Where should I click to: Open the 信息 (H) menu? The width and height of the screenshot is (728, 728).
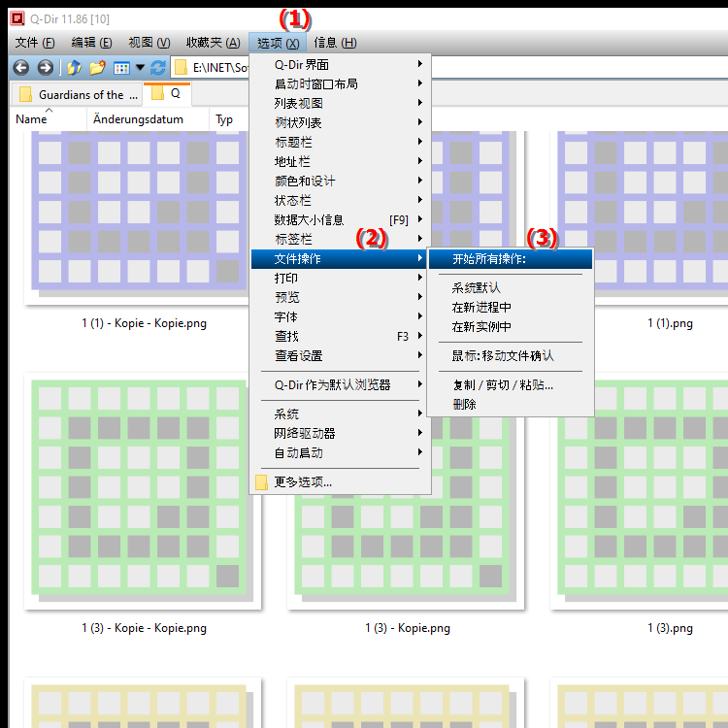point(335,43)
